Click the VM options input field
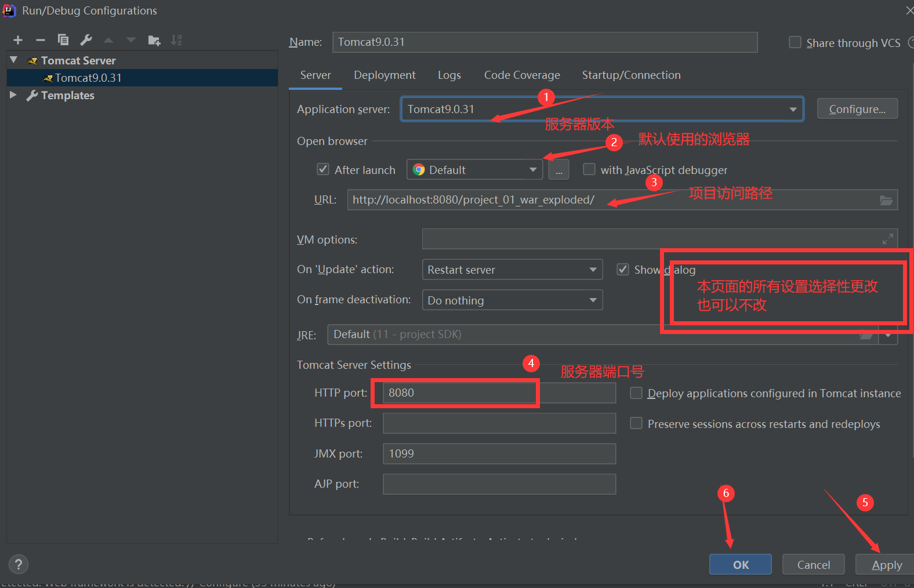This screenshot has width=914, height=588. [x=660, y=239]
